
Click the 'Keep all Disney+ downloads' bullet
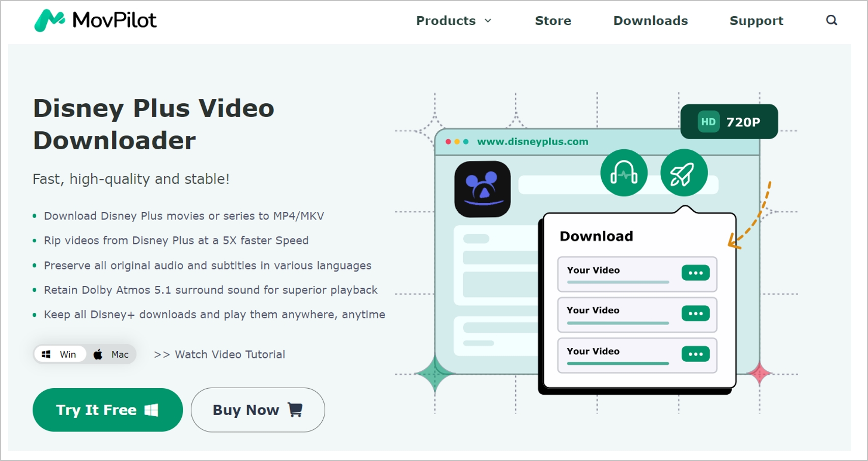tap(214, 314)
